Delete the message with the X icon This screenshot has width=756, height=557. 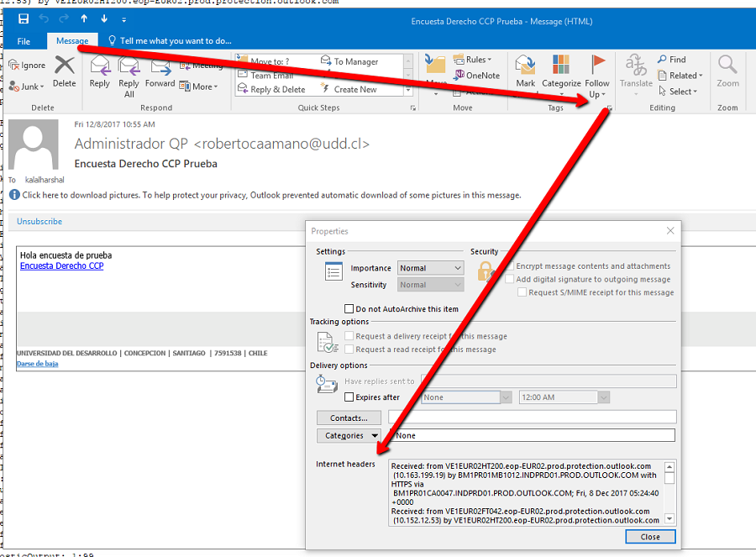(64, 71)
